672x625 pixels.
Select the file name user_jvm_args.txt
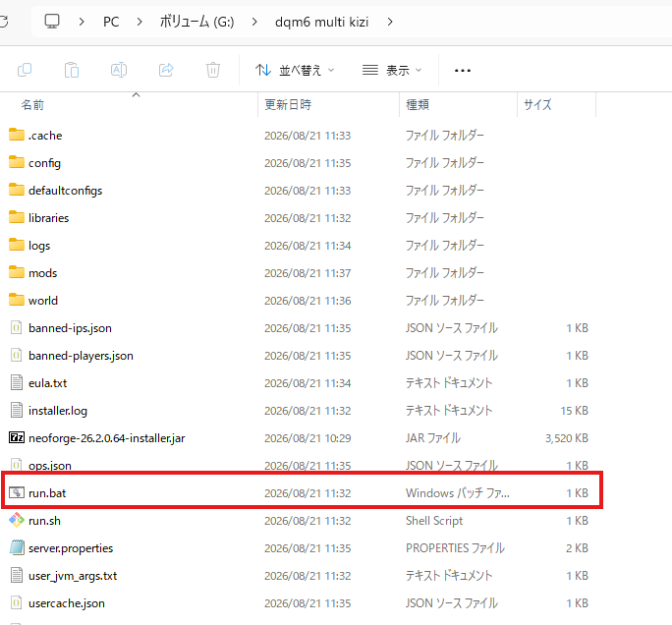coord(73,576)
